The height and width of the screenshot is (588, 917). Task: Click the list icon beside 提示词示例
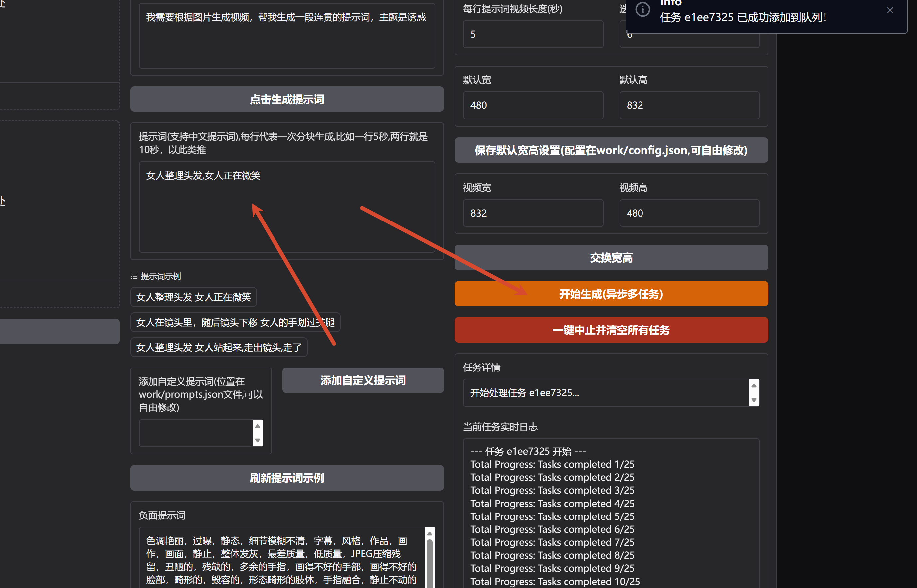[134, 276]
